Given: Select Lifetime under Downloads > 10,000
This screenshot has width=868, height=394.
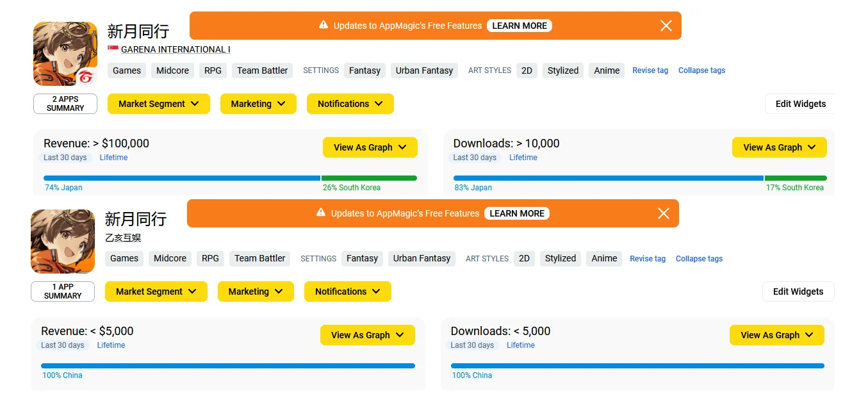Looking at the screenshot, I should point(523,158).
